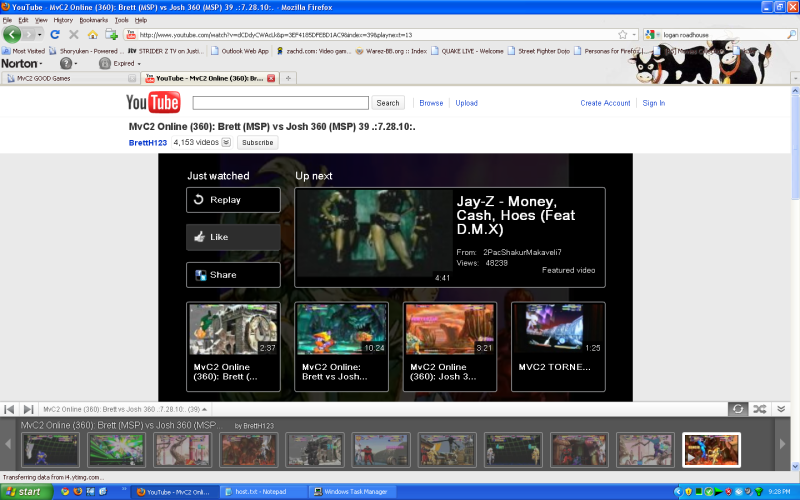Open the Tools menu
This screenshot has height=500, width=800.
point(121,20)
